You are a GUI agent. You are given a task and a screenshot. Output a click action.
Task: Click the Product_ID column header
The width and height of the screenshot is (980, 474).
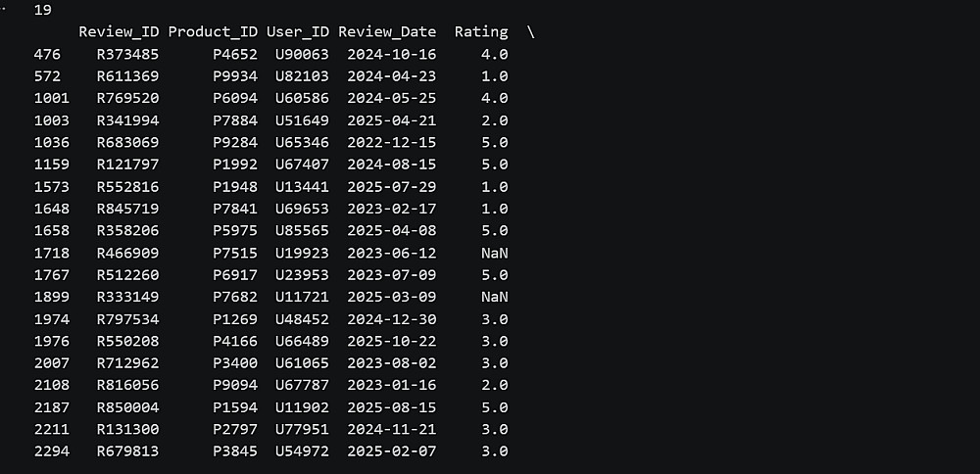213,32
